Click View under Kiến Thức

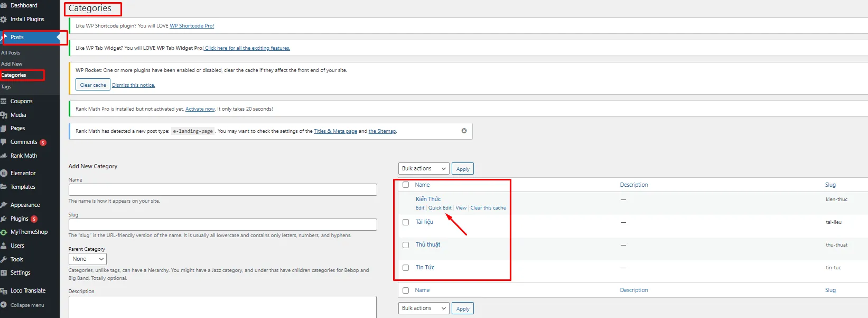pyautogui.click(x=461, y=208)
